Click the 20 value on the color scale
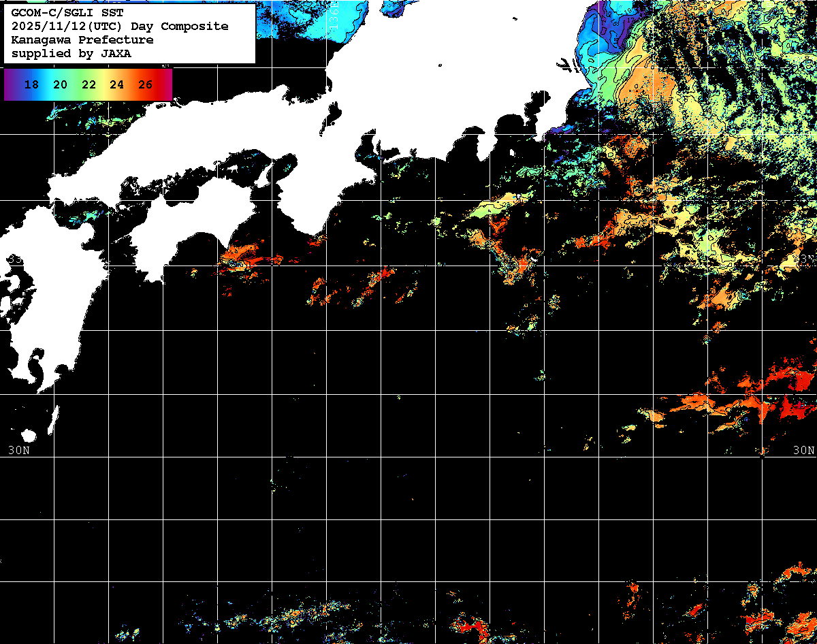Screen dimensions: 817x644 (60, 85)
